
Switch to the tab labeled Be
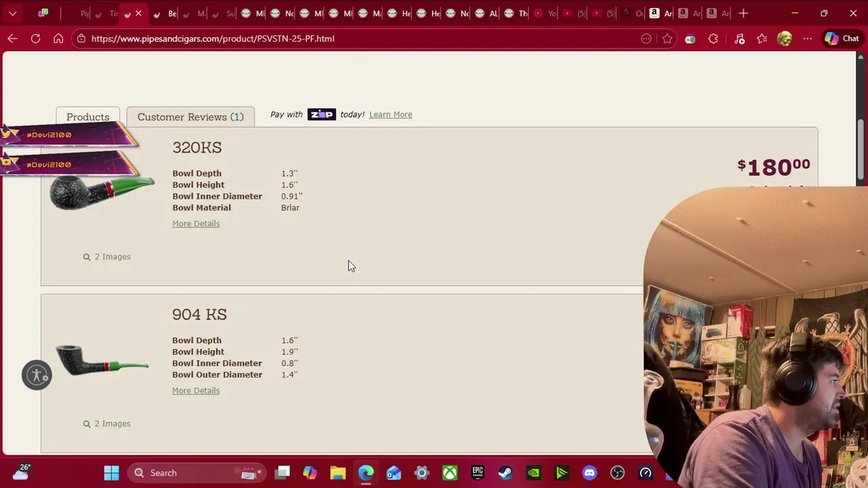(165, 13)
